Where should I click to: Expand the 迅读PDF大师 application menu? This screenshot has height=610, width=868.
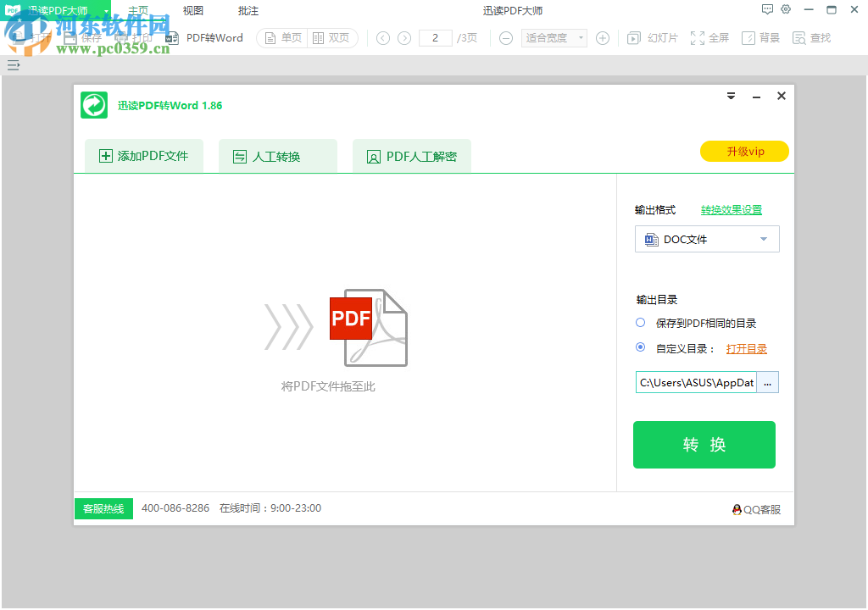106,10
